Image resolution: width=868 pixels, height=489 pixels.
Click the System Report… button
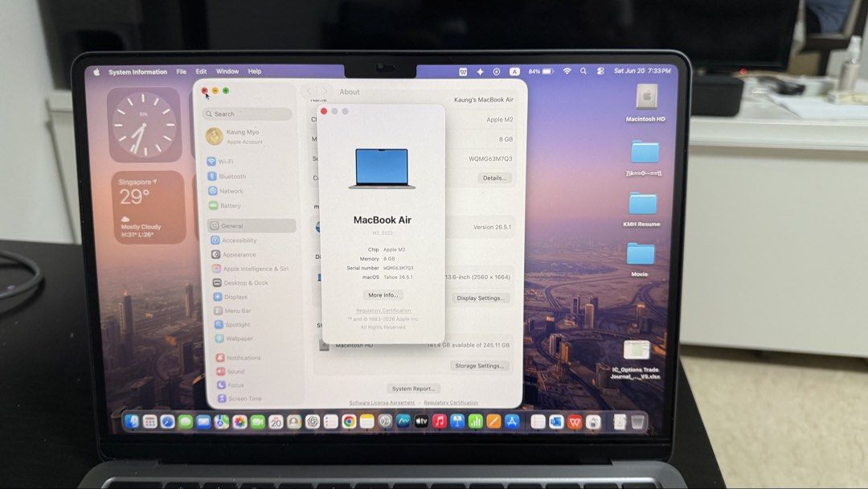[414, 388]
